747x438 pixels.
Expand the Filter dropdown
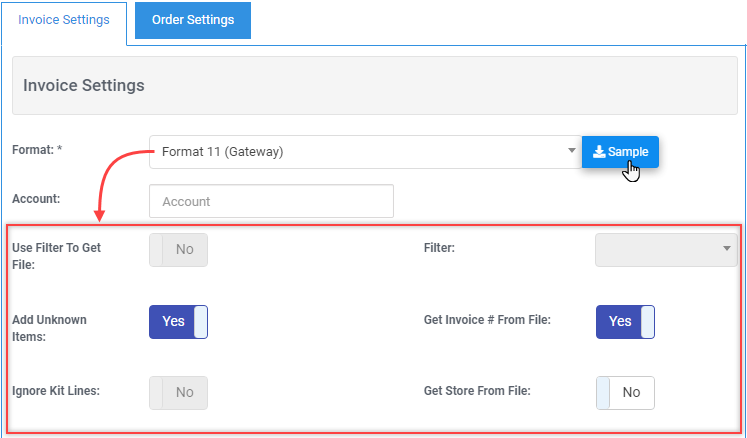(x=666, y=250)
